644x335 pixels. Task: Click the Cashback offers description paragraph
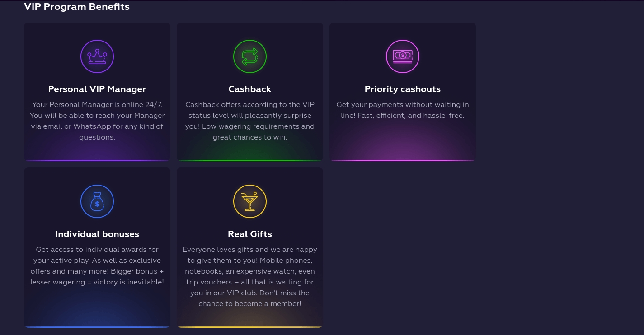pyautogui.click(x=250, y=121)
